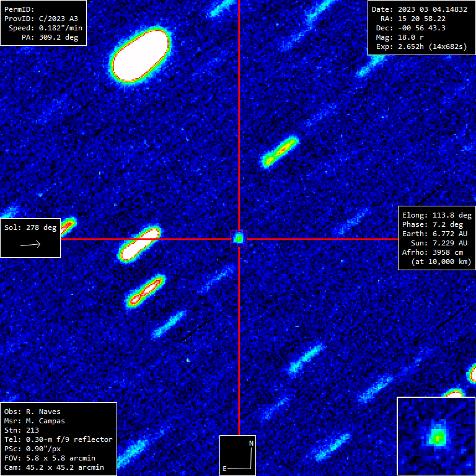The height and width of the screenshot is (476, 476).
Task: Select the 'Mag: 18.0 r' value
Action: [400, 37]
